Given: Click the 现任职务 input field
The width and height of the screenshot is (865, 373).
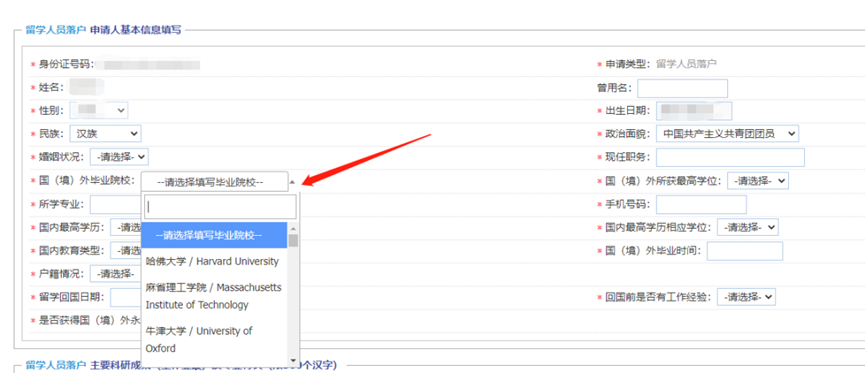Looking at the screenshot, I should (730, 157).
